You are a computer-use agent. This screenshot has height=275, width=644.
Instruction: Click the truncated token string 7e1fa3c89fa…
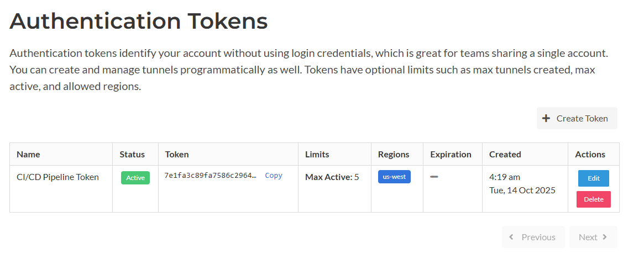tap(210, 176)
